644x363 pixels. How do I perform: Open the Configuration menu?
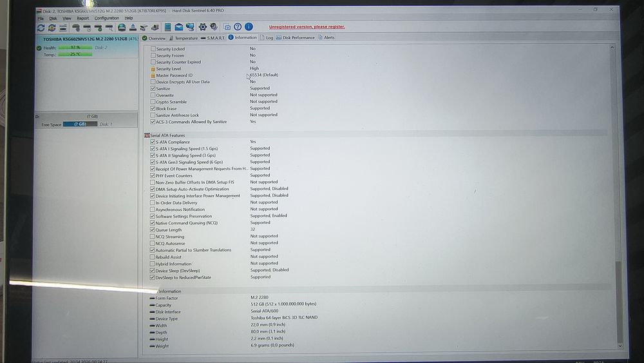click(106, 18)
